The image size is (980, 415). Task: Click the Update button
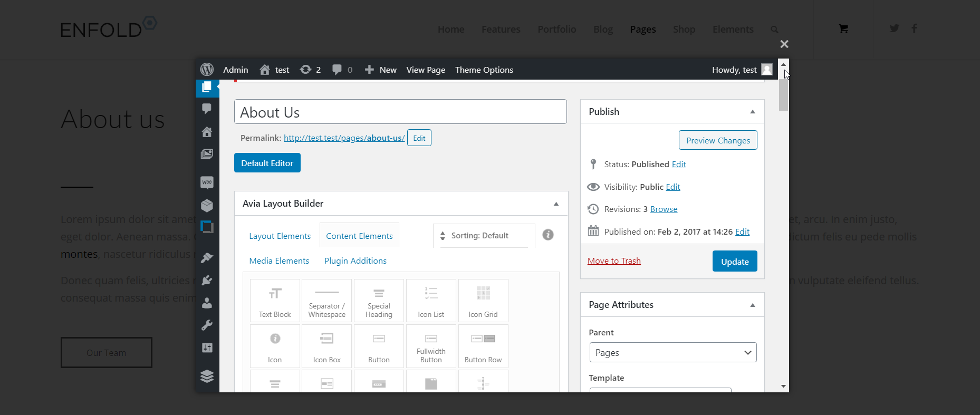(735, 261)
